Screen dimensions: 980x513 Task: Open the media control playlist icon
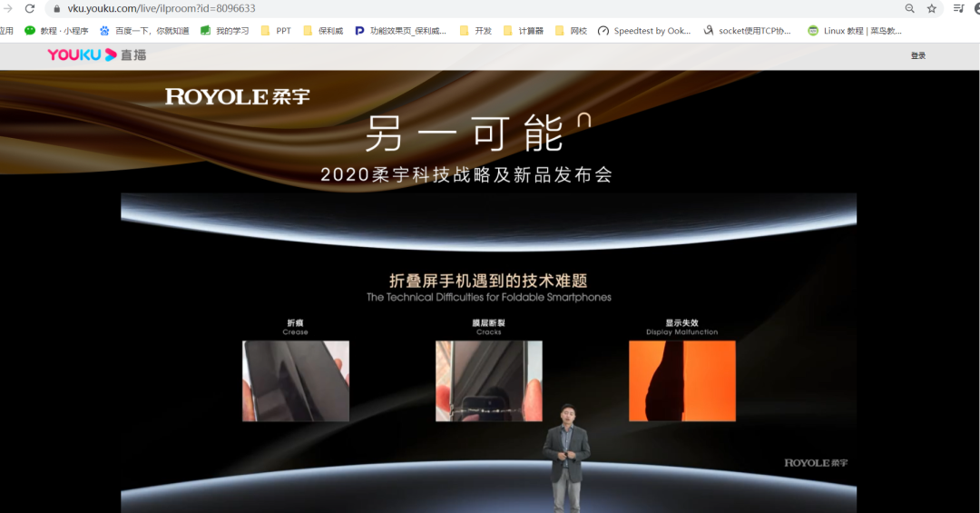pos(959,8)
